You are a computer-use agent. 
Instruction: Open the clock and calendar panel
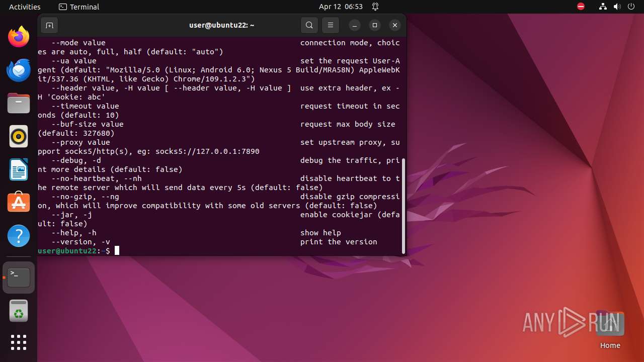click(341, 7)
